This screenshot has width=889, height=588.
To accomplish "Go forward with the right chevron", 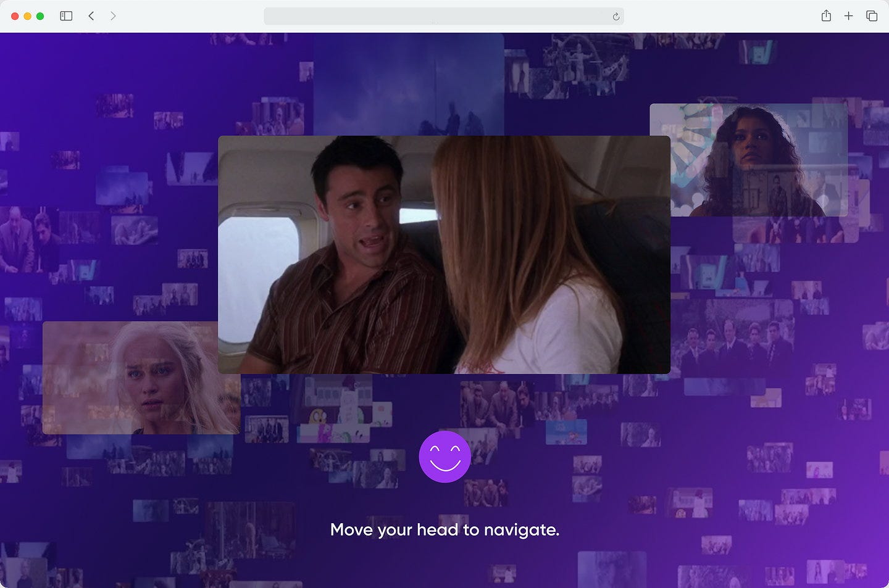I will pyautogui.click(x=113, y=16).
